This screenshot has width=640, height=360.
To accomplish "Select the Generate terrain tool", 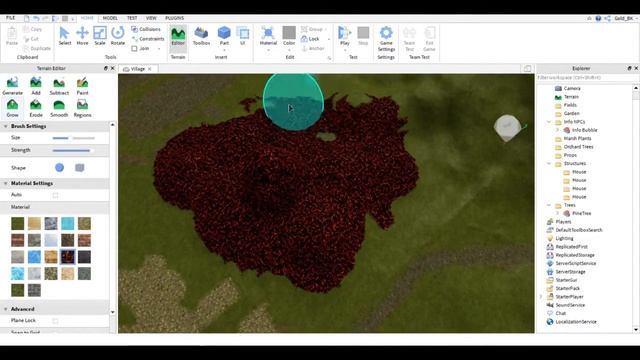I will click(12, 86).
